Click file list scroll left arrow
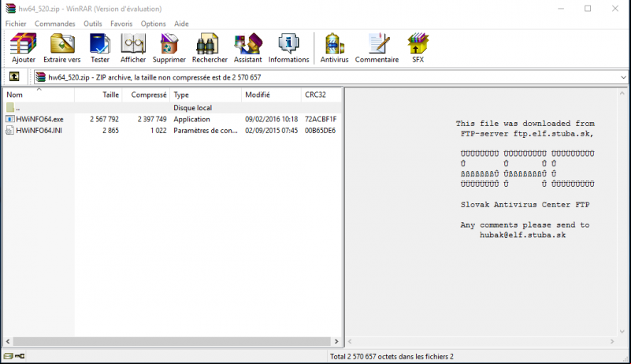The image size is (631, 364). click(x=8, y=341)
